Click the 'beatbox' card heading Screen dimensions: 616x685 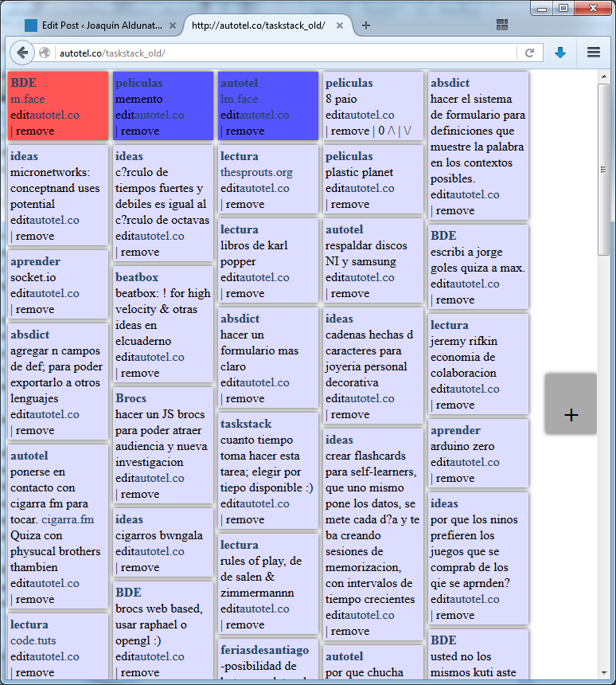point(137,277)
